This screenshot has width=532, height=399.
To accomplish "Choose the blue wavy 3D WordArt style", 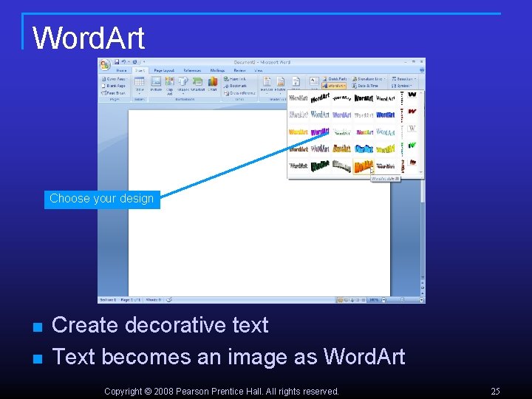I will (364, 149).
